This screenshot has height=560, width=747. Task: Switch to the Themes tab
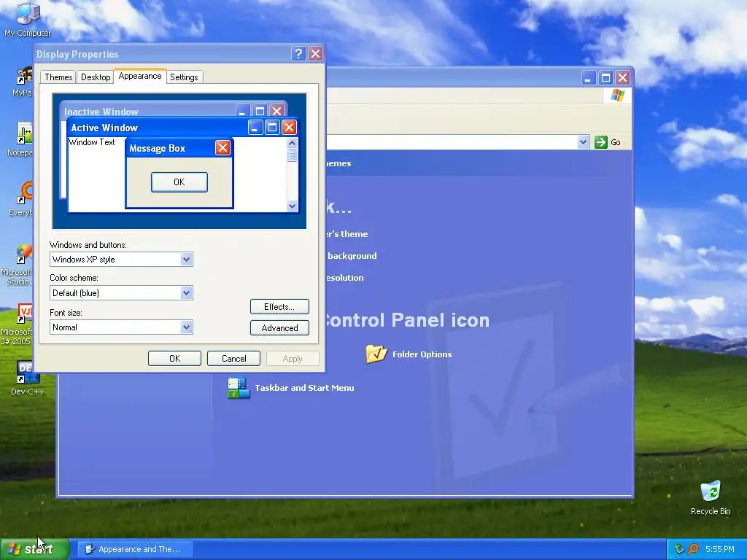point(58,77)
